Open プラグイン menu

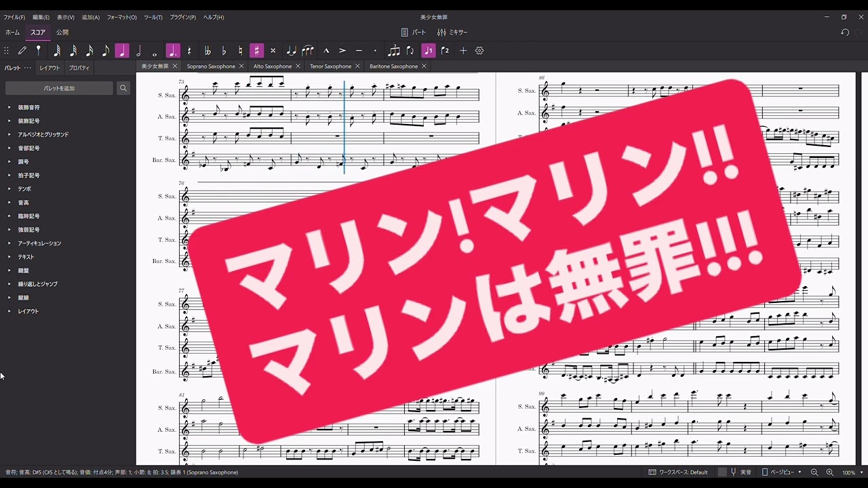(x=182, y=17)
